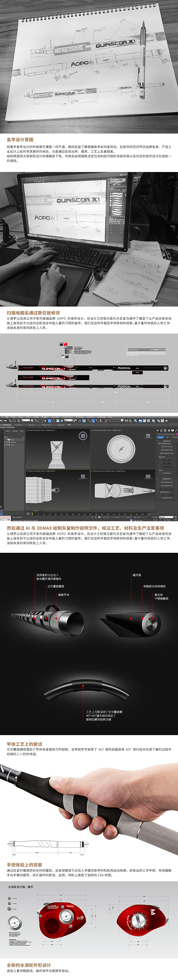Click the animation time slider 0/100
Screen dimensions: 178x980
coord(35,511)
